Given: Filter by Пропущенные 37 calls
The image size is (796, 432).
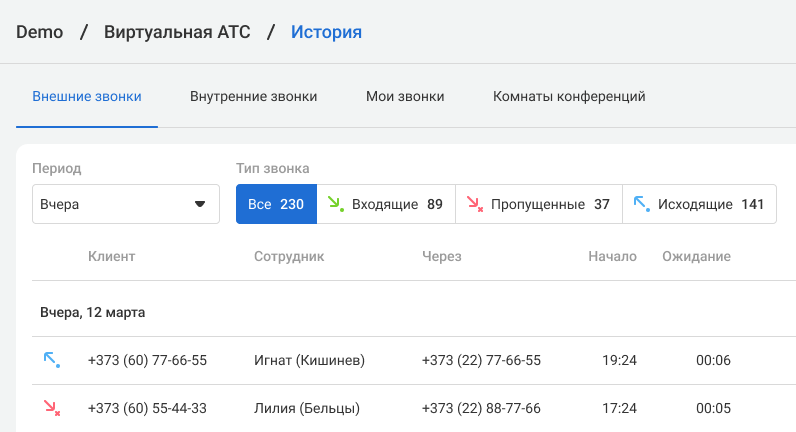Looking at the screenshot, I should [539, 204].
